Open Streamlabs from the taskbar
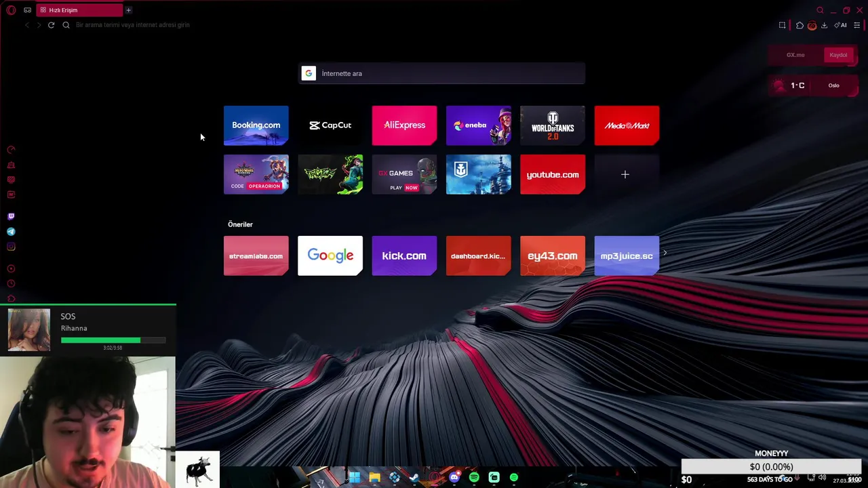The height and width of the screenshot is (488, 868). [494, 478]
